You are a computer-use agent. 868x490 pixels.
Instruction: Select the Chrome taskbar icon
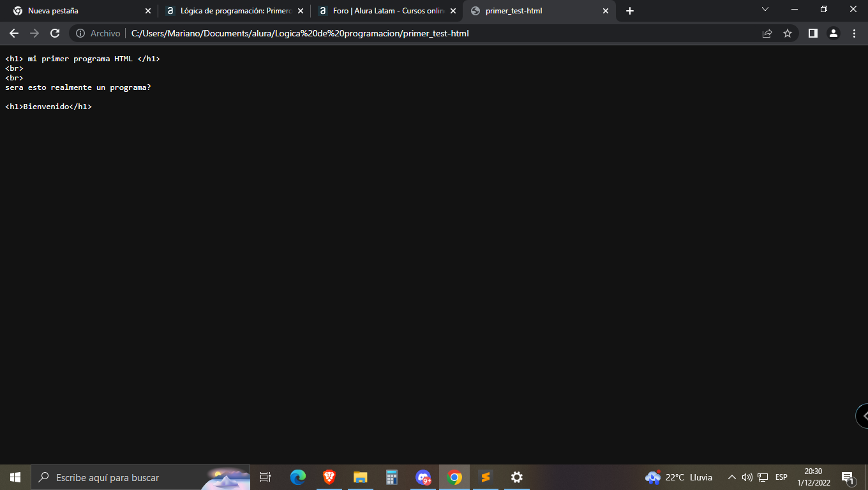(454, 477)
